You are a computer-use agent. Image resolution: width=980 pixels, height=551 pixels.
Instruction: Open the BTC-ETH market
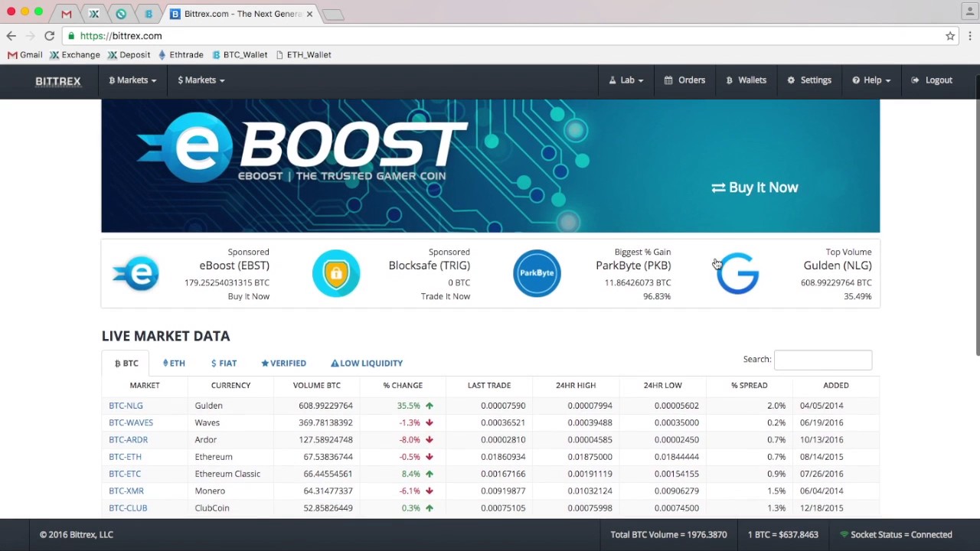click(125, 457)
